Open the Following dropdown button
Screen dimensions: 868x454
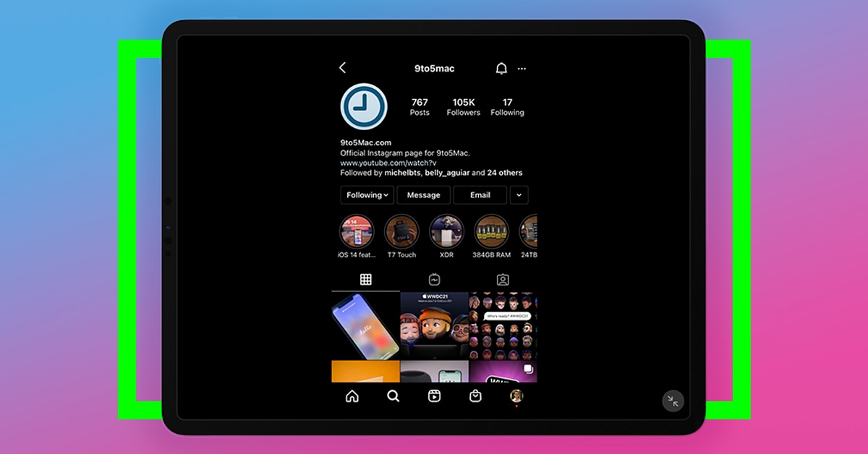(367, 195)
